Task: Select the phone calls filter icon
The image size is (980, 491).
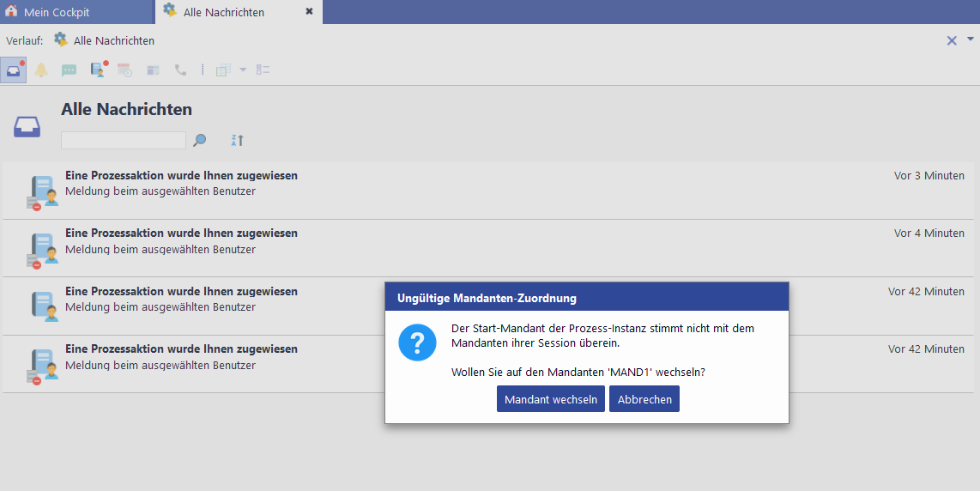Action: click(x=180, y=70)
